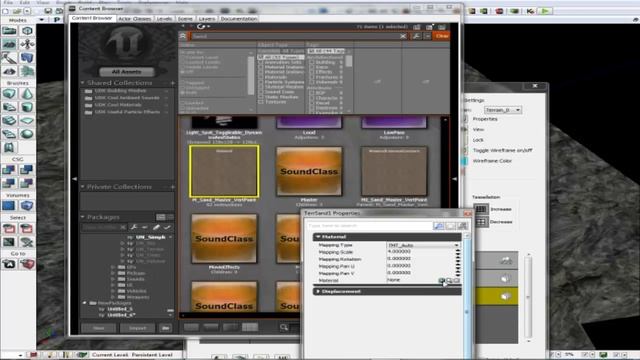The width and height of the screenshot is (640, 360).
Task: Select the Terrain editing mode icon
Action: click(x=9, y=44)
